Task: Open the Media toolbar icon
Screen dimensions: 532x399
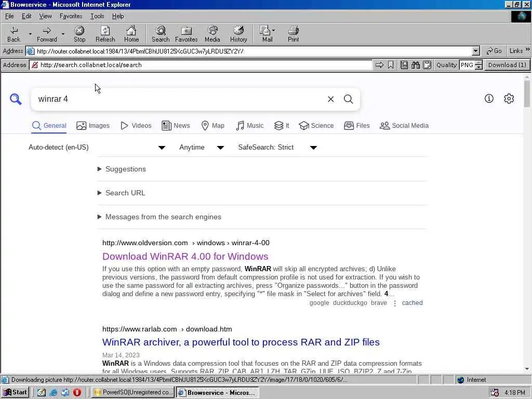Action: pyautogui.click(x=212, y=34)
